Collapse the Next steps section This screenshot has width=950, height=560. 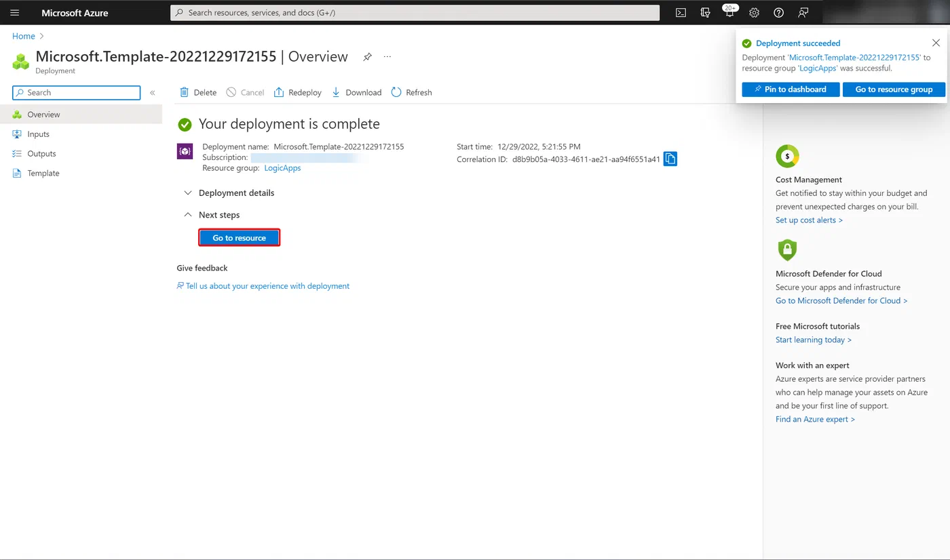point(212,215)
